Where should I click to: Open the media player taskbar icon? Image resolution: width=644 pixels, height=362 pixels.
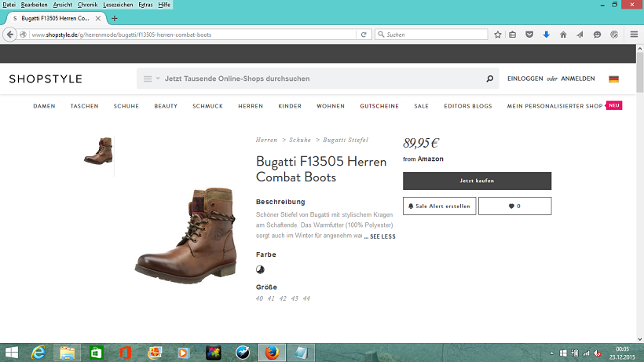click(184, 353)
